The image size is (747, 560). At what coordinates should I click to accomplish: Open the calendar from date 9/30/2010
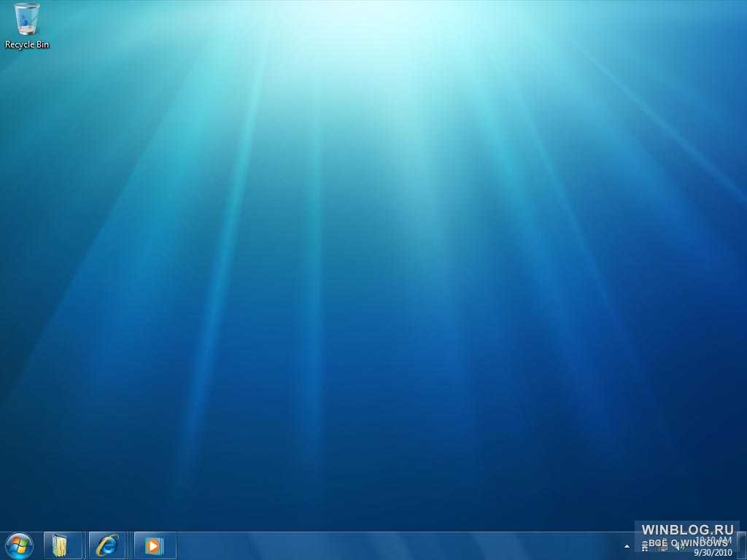coord(713,553)
